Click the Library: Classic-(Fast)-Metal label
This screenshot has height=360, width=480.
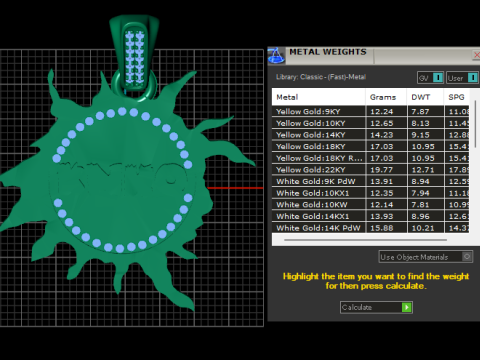[x=321, y=77]
